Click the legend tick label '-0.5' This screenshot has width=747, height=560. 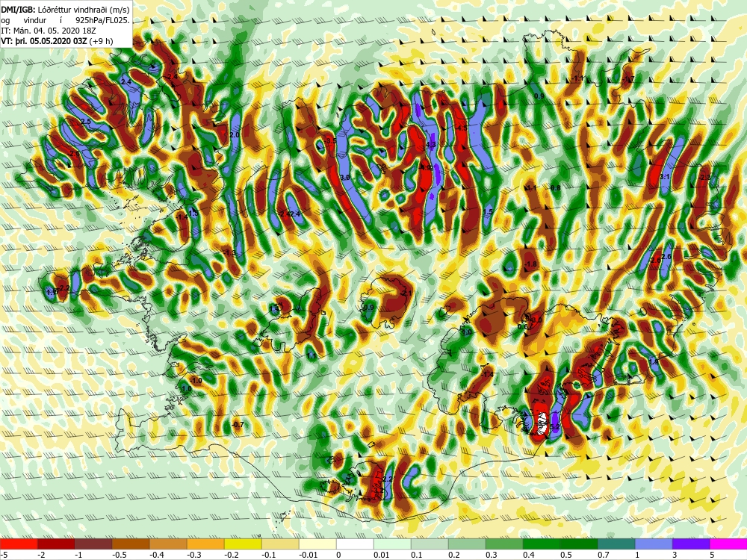[x=119, y=555]
